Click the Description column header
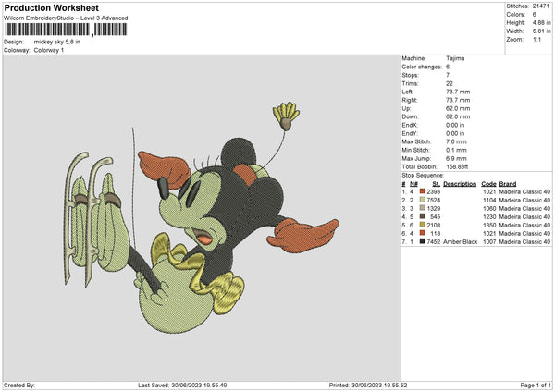This screenshot has height=392, width=555. pyautogui.click(x=460, y=184)
